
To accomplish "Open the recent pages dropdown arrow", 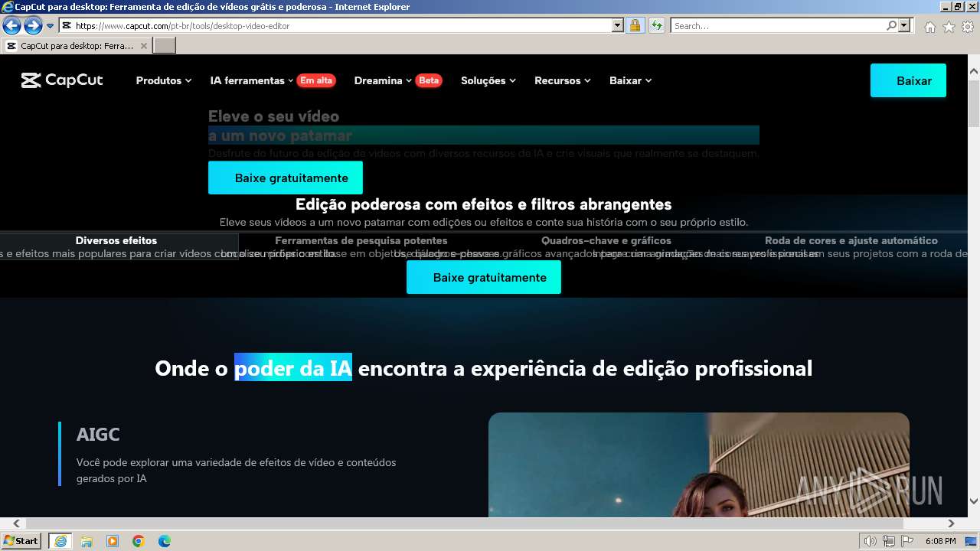I will [x=50, y=26].
